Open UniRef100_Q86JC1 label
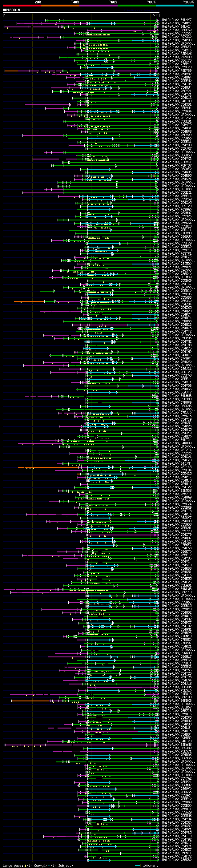Viewport: 197px width, 868px height. pos(177,369)
